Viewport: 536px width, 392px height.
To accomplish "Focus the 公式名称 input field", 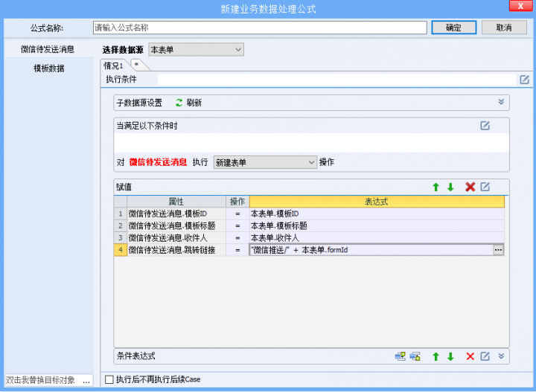I will click(x=260, y=28).
